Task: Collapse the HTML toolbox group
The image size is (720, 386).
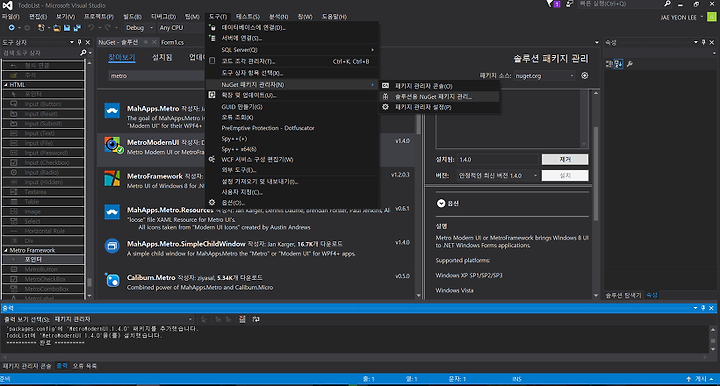Action: (x=6, y=85)
